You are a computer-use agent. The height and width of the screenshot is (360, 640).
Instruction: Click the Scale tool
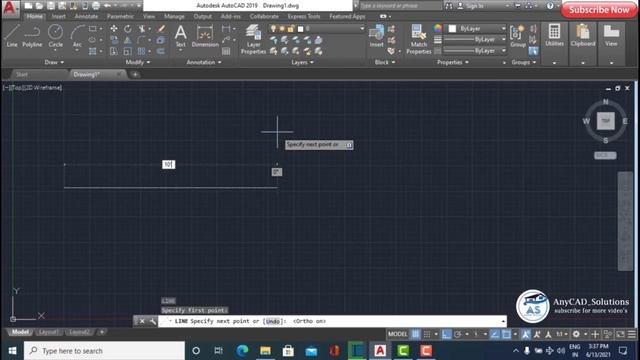pos(128,51)
